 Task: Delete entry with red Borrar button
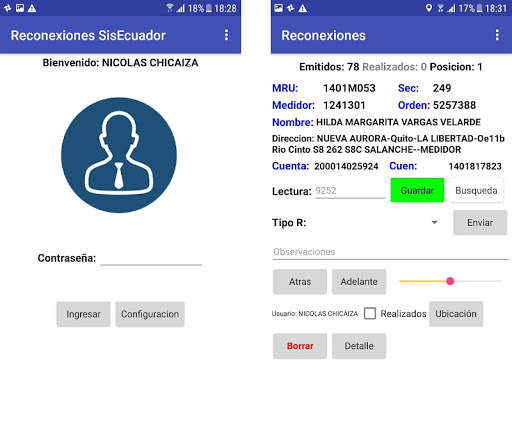coord(300,346)
